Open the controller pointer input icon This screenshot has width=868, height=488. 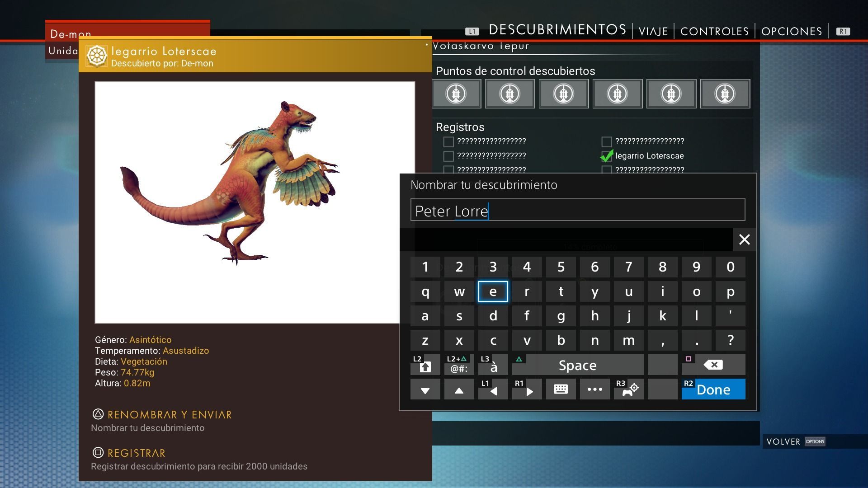(628, 389)
